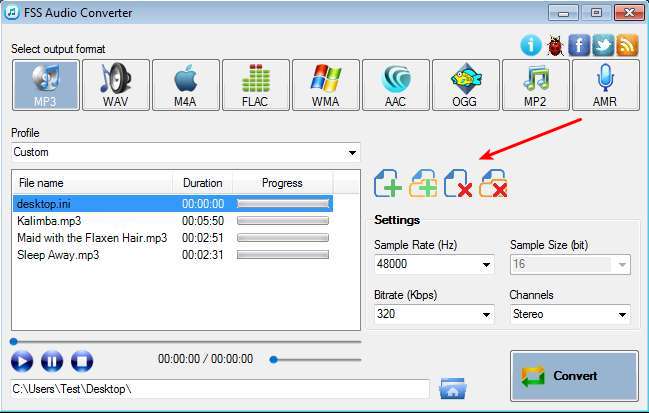
Task: Click the disabled Sample Size dropdown
Action: 570,264
